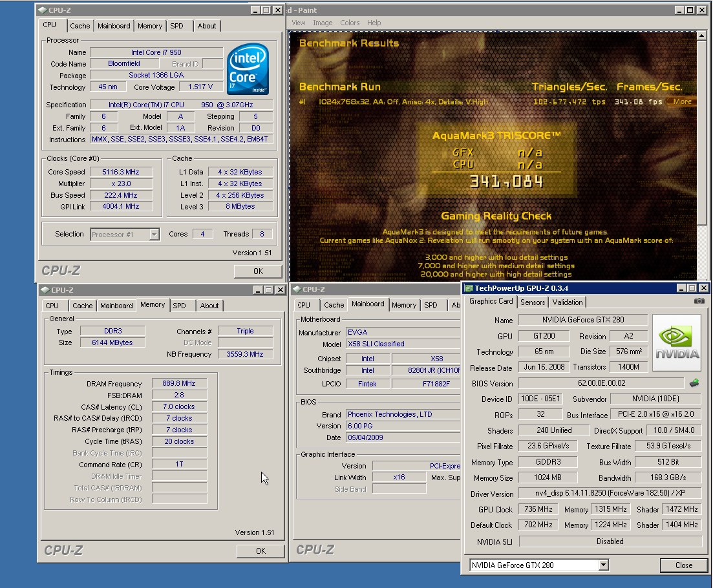Click the Bus Speed 222.4 MHz value
The height and width of the screenshot is (588, 713).
pos(121,195)
